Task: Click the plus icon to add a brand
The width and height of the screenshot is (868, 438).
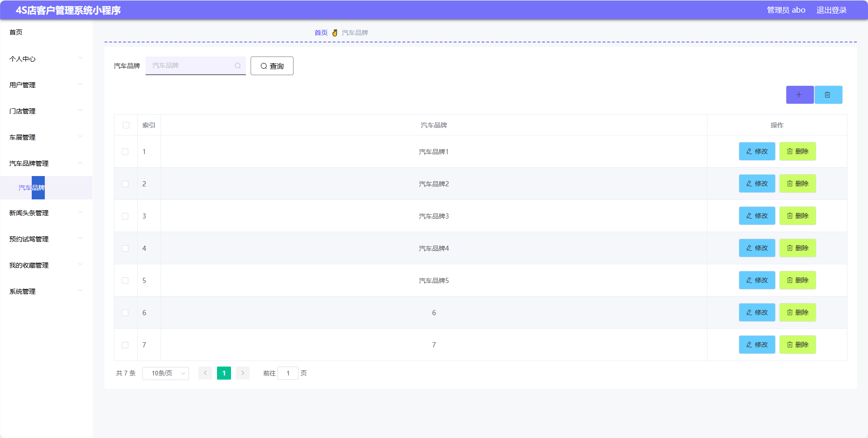Action: 799,95
